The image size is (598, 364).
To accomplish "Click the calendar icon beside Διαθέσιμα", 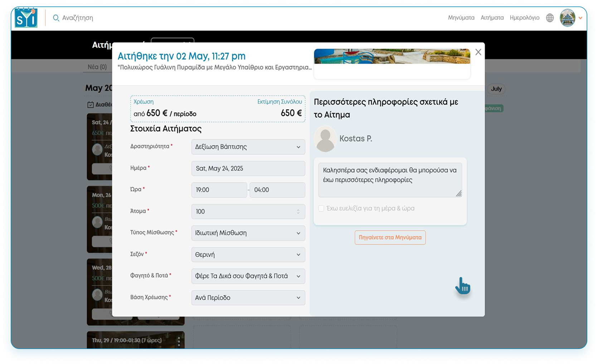I will pos(91,105).
